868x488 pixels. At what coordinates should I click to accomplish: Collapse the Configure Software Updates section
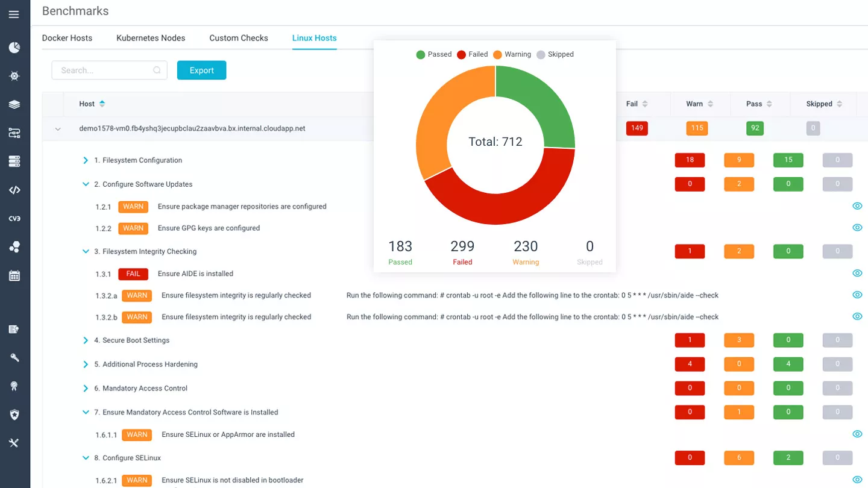[86, 184]
